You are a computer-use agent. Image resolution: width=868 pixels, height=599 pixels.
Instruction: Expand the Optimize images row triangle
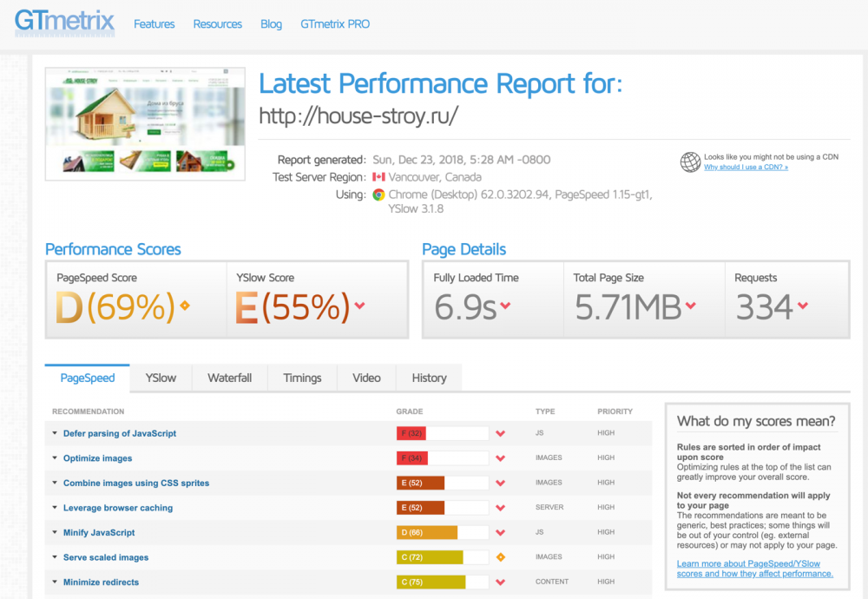point(55,457)
